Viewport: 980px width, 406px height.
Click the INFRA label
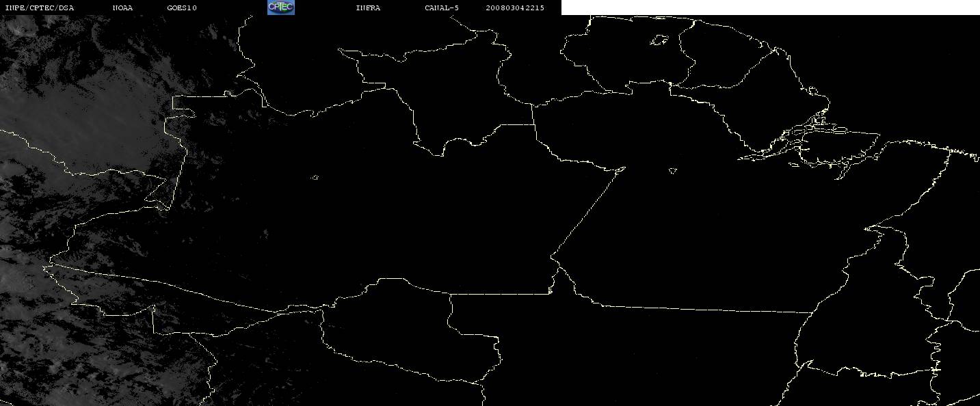pos(368,8)
